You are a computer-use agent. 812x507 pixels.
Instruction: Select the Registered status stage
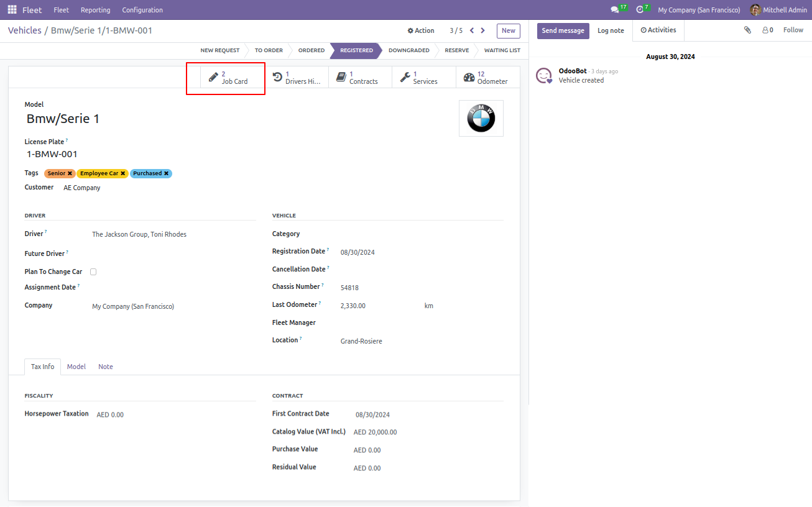click(x=356, y=50)
